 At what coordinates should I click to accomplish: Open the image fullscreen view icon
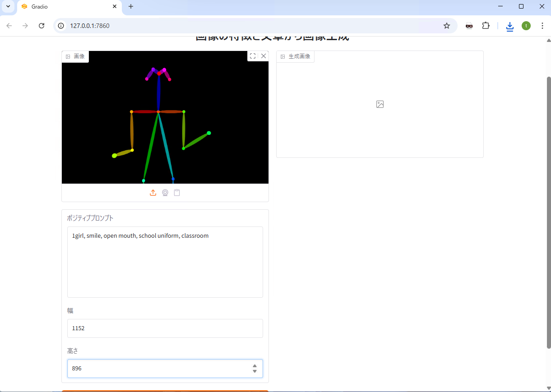click(x=253, y=56)
